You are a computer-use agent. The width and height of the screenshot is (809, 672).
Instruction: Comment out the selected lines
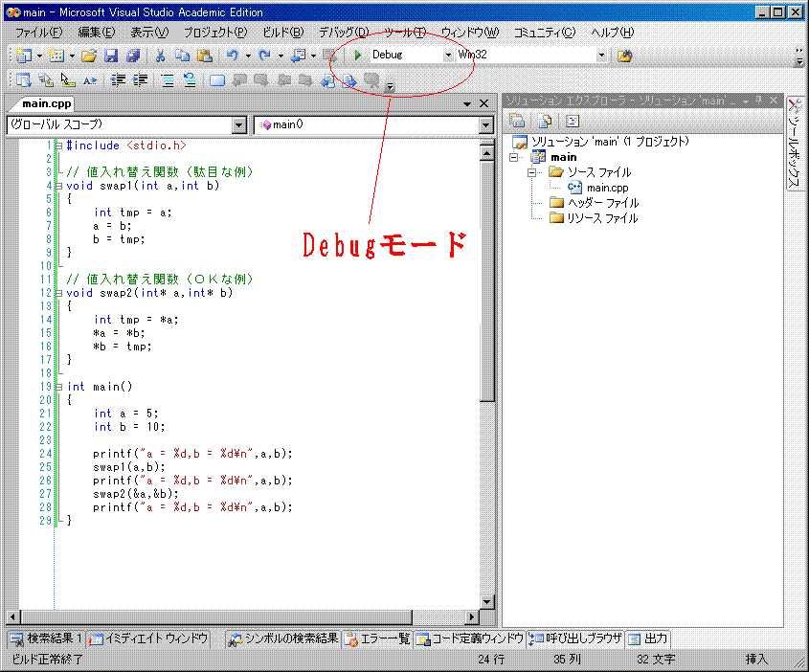(x=168, y=80)
